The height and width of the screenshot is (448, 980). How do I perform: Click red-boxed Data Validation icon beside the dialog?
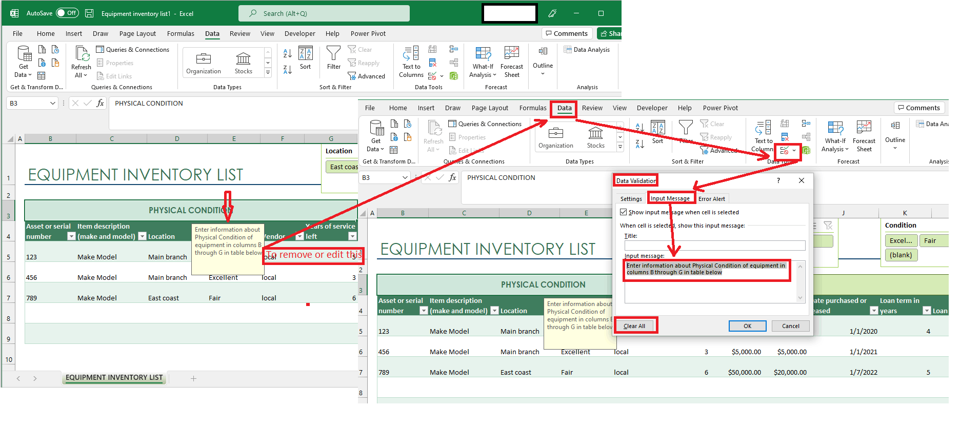[x=785, y=151]
